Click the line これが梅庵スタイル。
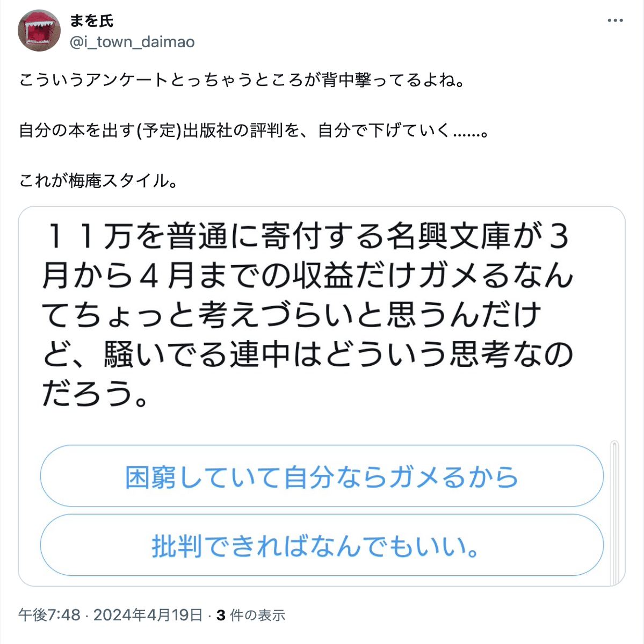The width and height of the screenshot is (644, 644). (x=98, y=180)
